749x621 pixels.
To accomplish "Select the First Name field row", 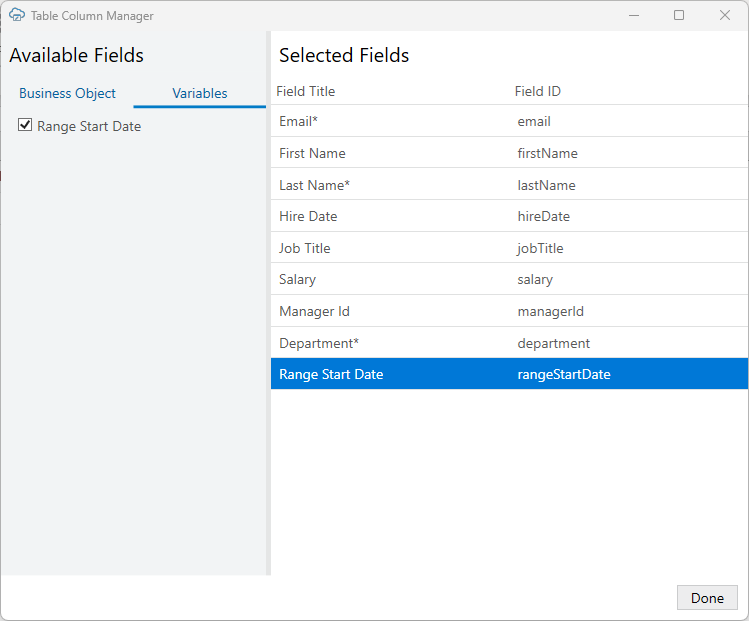I will click(x=509, y=153).
